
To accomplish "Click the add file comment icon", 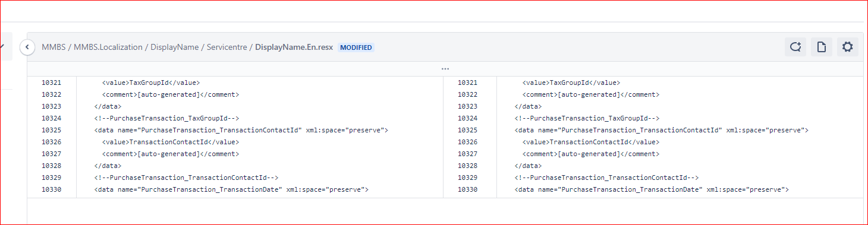I will click(x=795, y=47).
